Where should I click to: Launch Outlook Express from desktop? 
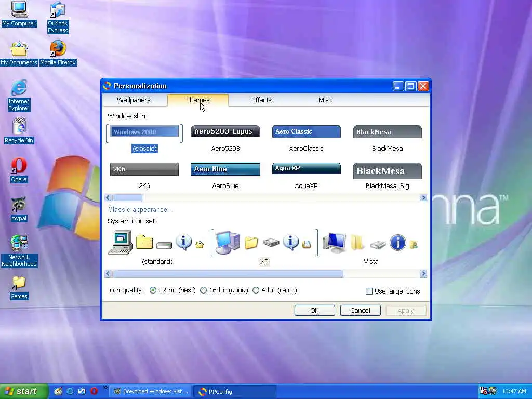[58, 17]
